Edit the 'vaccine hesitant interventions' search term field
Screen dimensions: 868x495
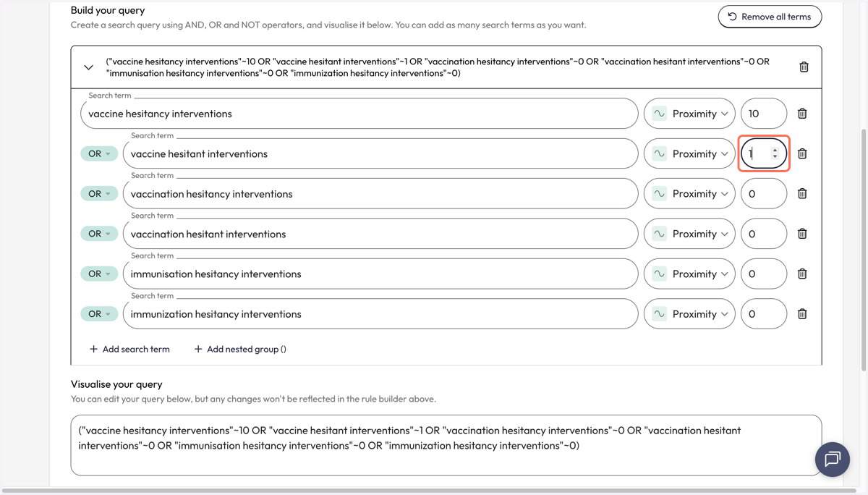click(380, 153)
